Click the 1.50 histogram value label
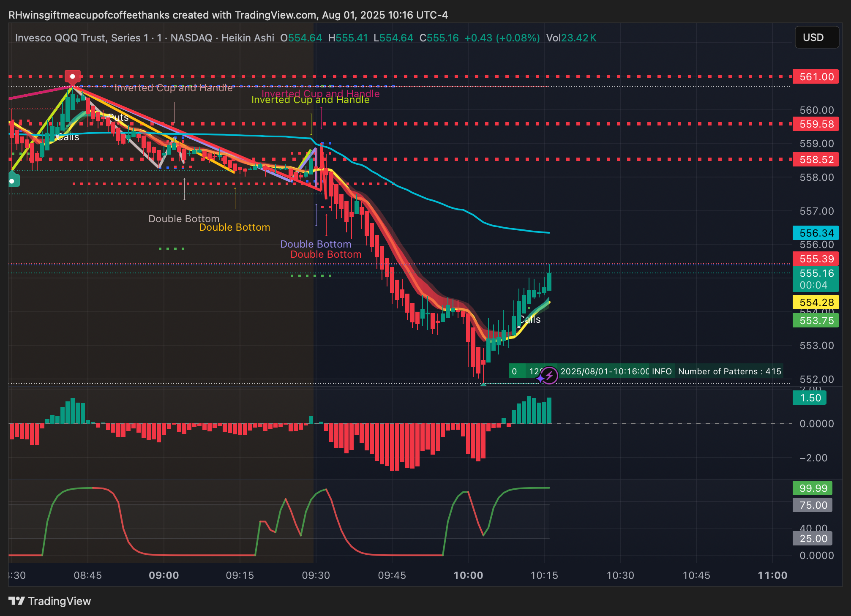Viewport: 851px width, 616px height. click(810, 398)
